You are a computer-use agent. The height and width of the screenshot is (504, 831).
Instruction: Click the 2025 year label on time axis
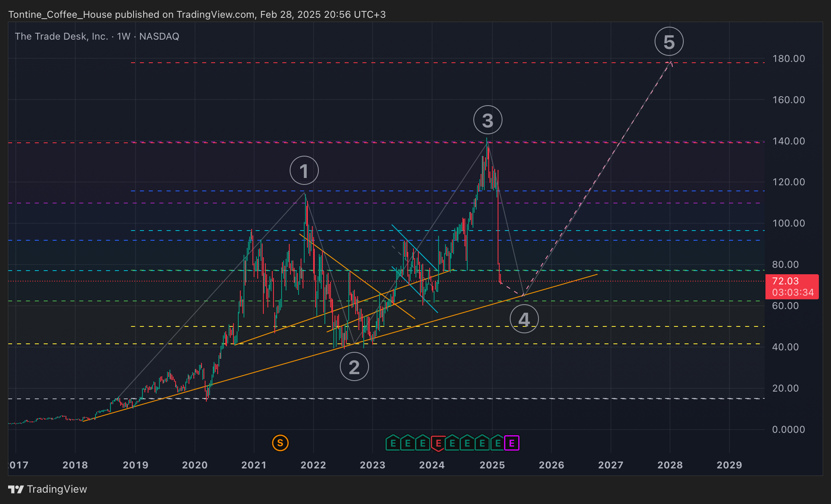pyautogui.click(x=492, y=465)
